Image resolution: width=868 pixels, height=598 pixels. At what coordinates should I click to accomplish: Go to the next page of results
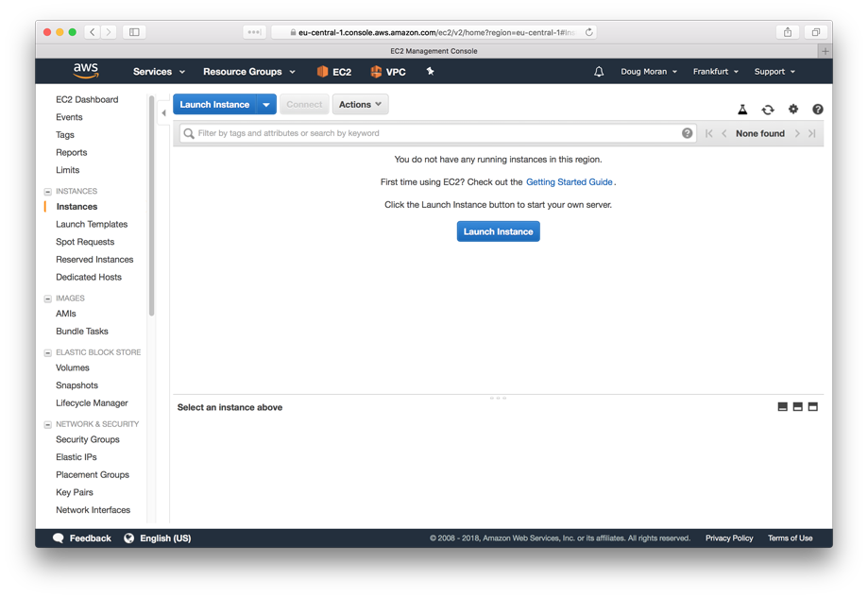click(797, 133)
